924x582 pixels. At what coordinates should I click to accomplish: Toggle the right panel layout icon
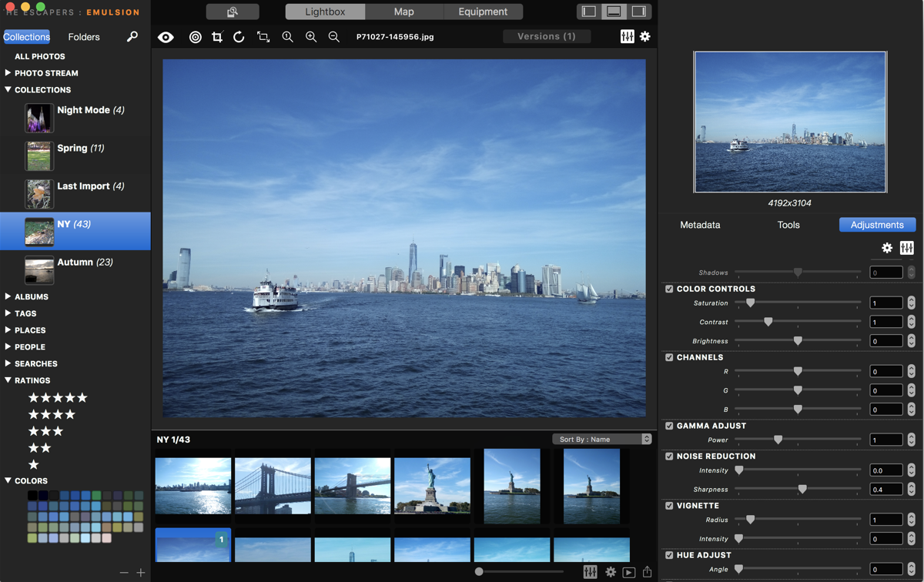pyautogui.click(x=639, y=12)
